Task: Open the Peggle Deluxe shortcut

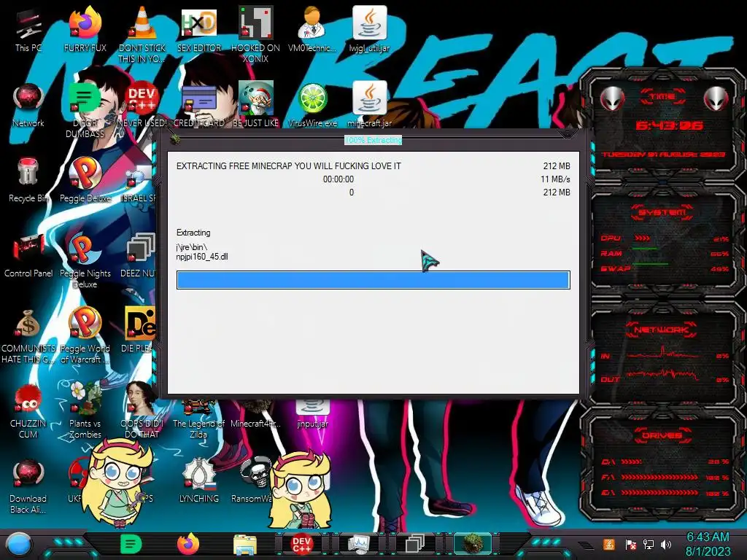Action: [x=85, y=181]
